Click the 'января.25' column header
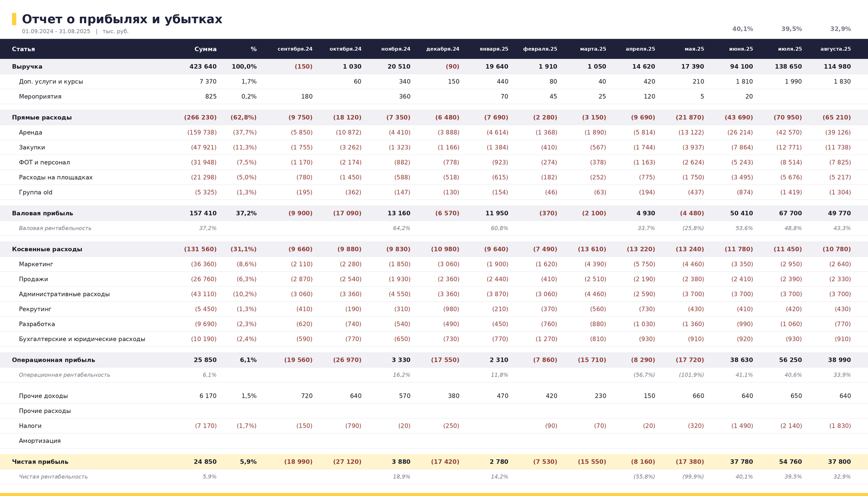Image resolution: width=868 pixels, height=496 pixels. pyautogui.click(x=494, y=49)
